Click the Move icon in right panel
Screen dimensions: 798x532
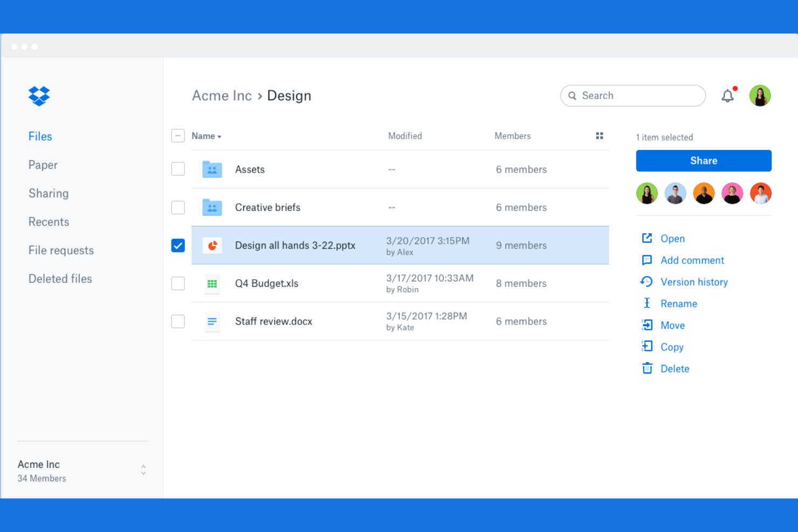(x=647, y=324)
